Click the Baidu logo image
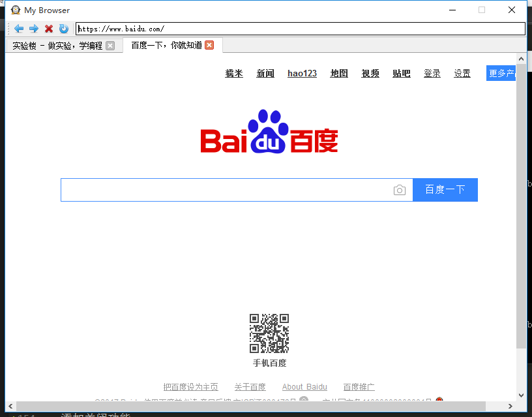This screenshot has width=532, height=417. [x=269, y=131]
